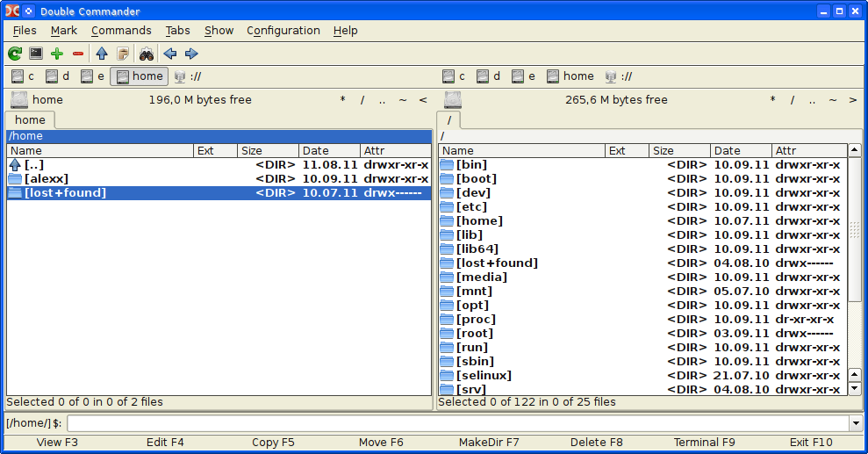Select drive c in left drive bar
The image size is (868, 454).
pos(23,76)
